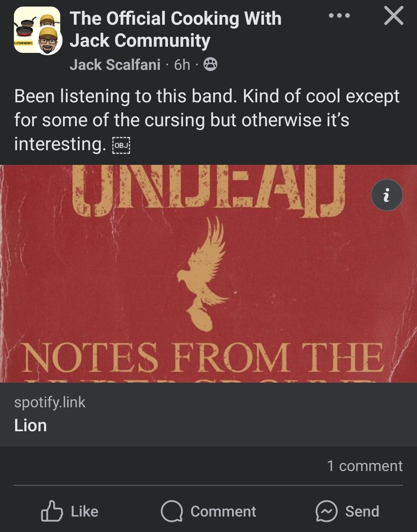This screenshot has width=417, height=532.
Task: Tap Jack's overlapping profile picture
Action: coord(48,41)
